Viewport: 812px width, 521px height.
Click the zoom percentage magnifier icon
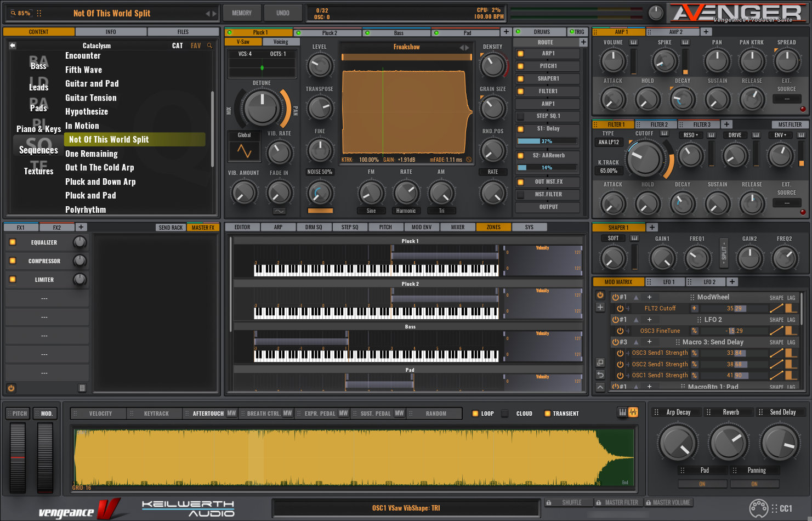pyautogui.click(x=13, y=13)
